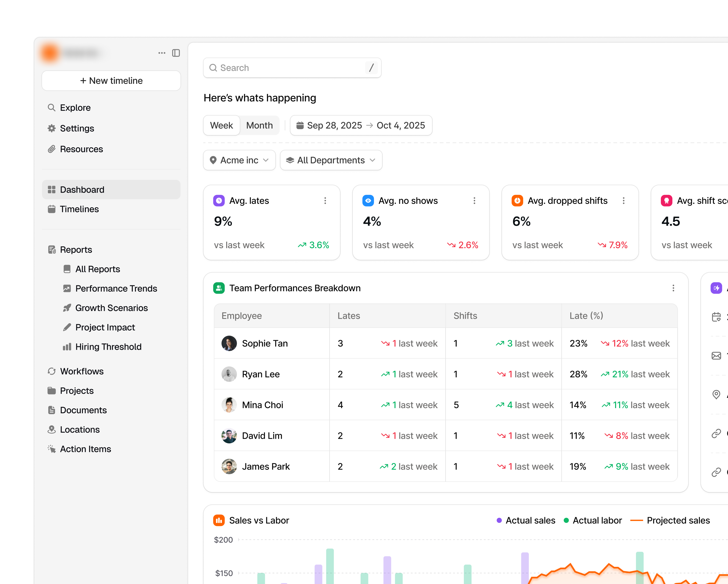Click into the Search input field
Viewport: 728px width, 584px height.
290,68
